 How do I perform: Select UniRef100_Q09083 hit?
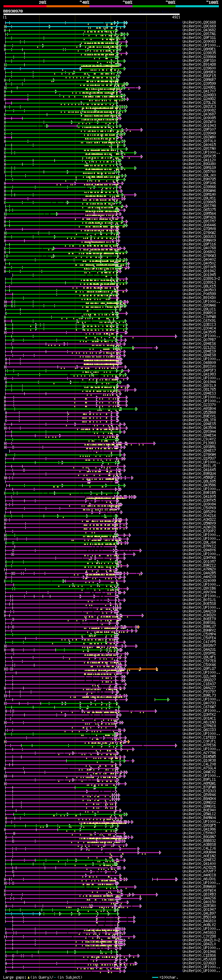click(x=199, y=41)
